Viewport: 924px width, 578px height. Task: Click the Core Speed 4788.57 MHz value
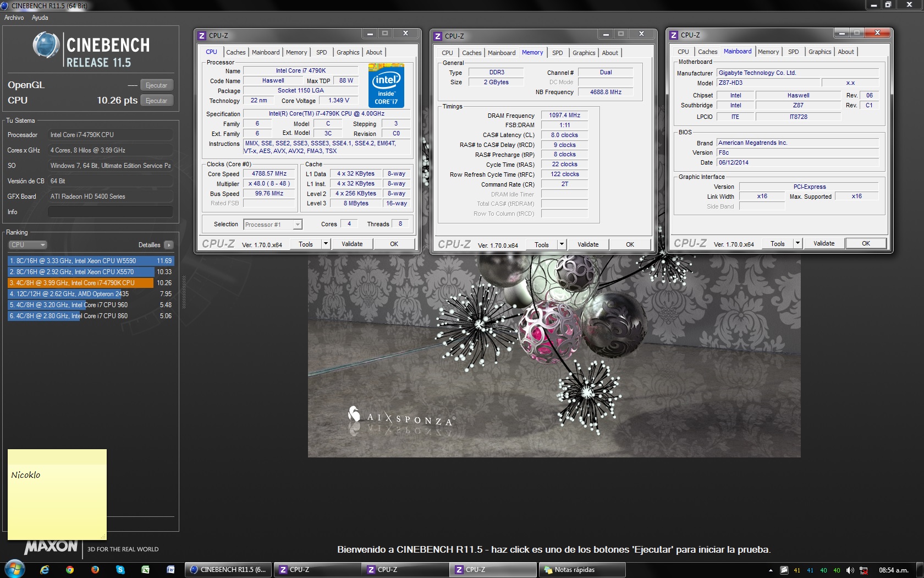pyautogui.click(x=269, y=173)
